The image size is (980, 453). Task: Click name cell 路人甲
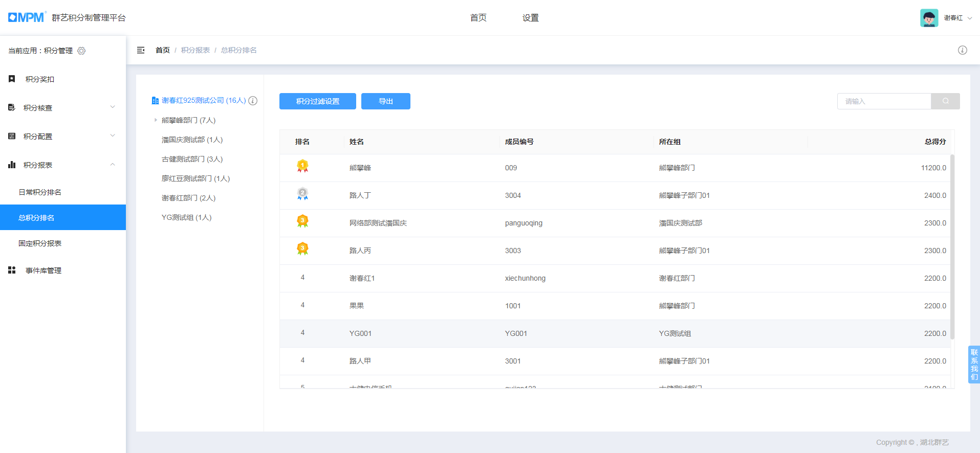(360, 361)
